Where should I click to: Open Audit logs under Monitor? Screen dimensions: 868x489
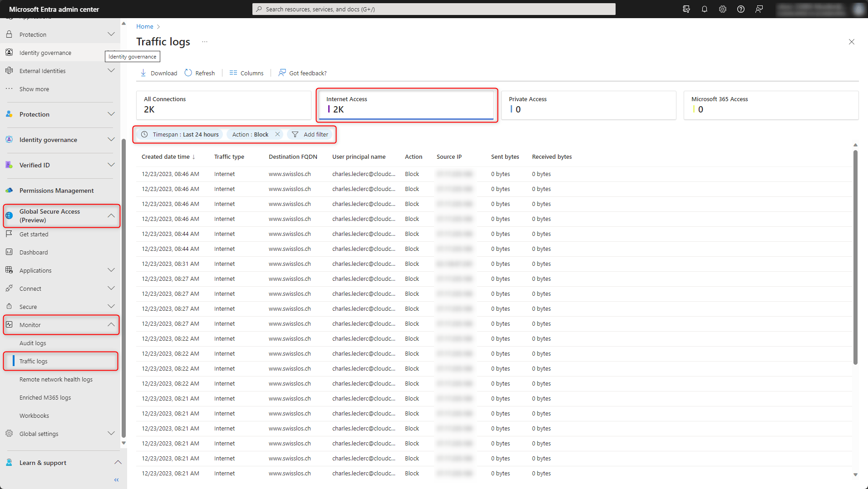(33, 342)
